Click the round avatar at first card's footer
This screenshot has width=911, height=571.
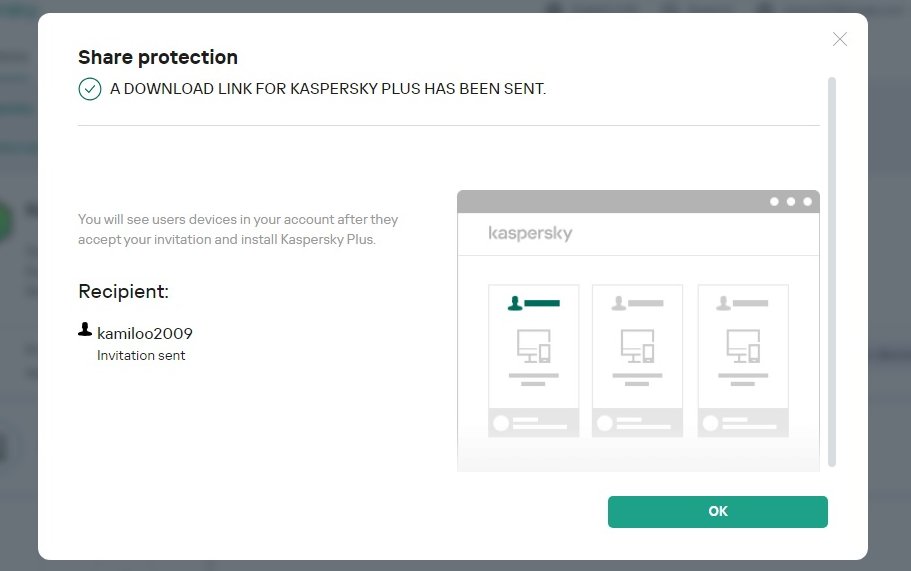(x=500, y=422)
